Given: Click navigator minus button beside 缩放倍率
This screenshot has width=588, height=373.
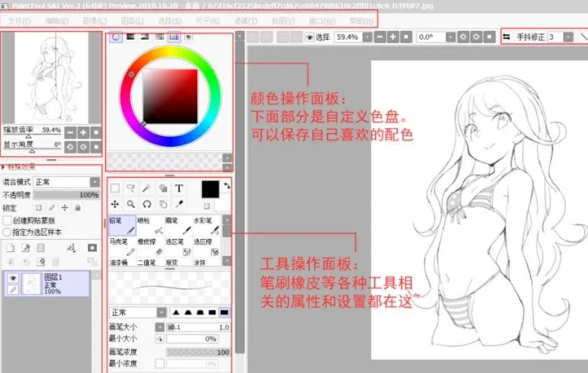Looking at the screenshot, I should [70, 132].
